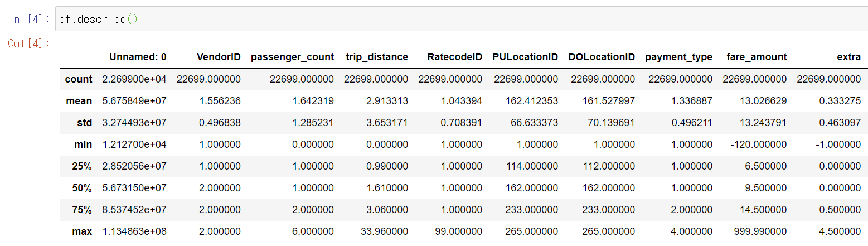Click max RatecodeID value 99.000000
Image resolution: width=868 pixels, height=246 pixels.
coord(460,231)
